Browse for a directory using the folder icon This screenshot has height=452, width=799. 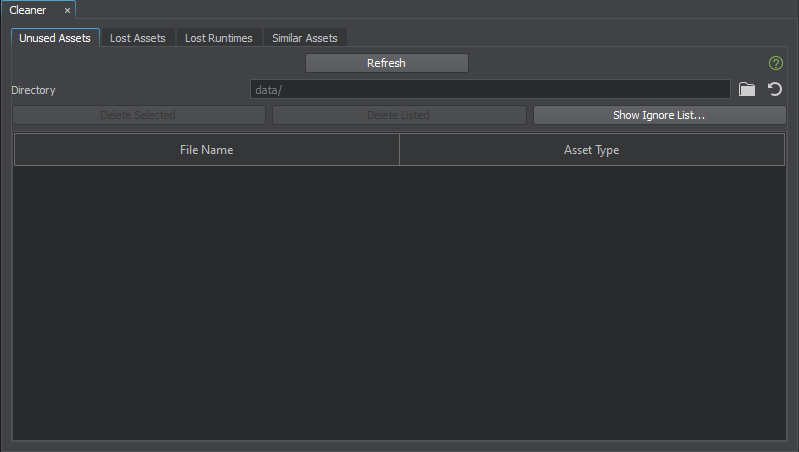[x=746, y=90]
